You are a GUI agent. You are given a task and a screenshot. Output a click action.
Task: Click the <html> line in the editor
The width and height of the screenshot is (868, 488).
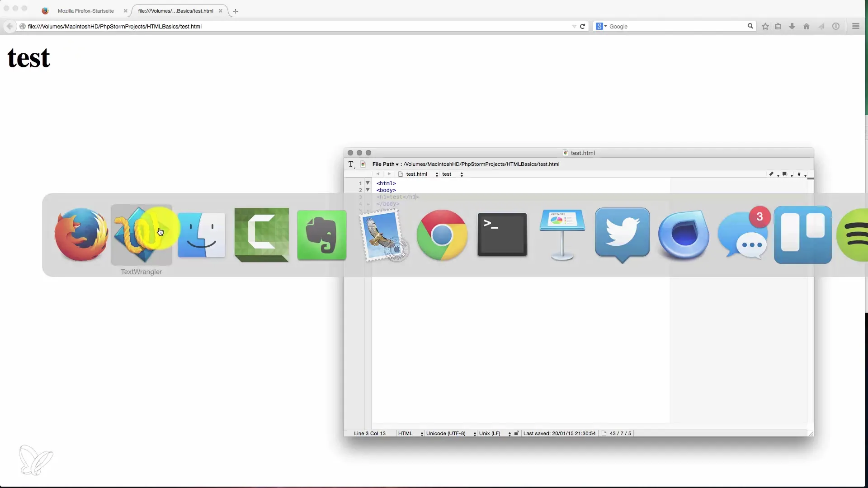point(386,183)
